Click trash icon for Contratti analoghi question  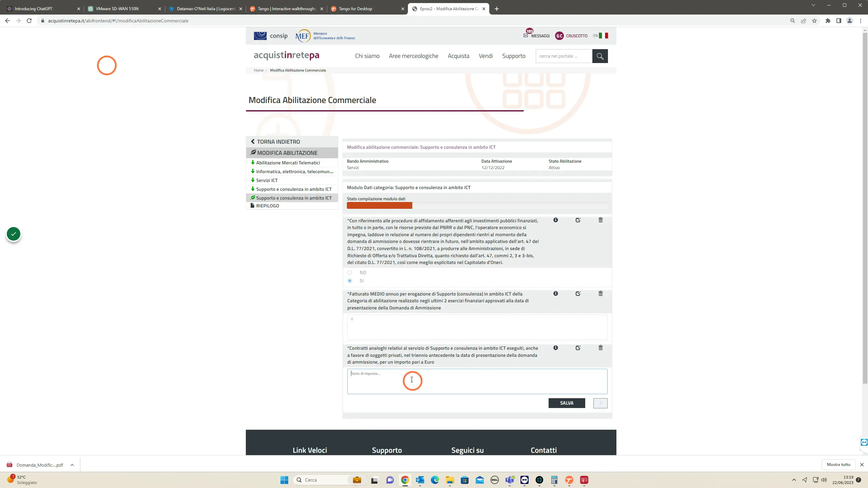tap(600, 348)
